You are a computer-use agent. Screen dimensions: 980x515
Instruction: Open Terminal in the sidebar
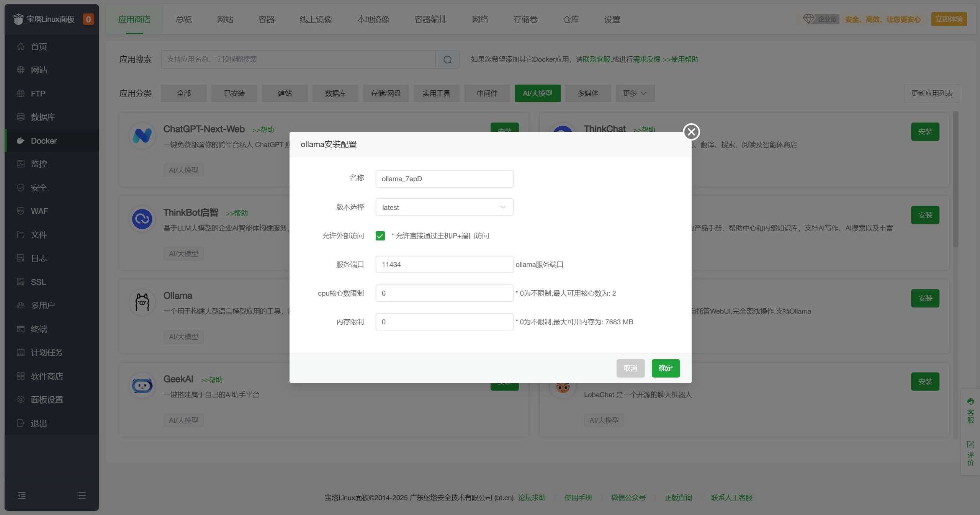click(39, 329)
